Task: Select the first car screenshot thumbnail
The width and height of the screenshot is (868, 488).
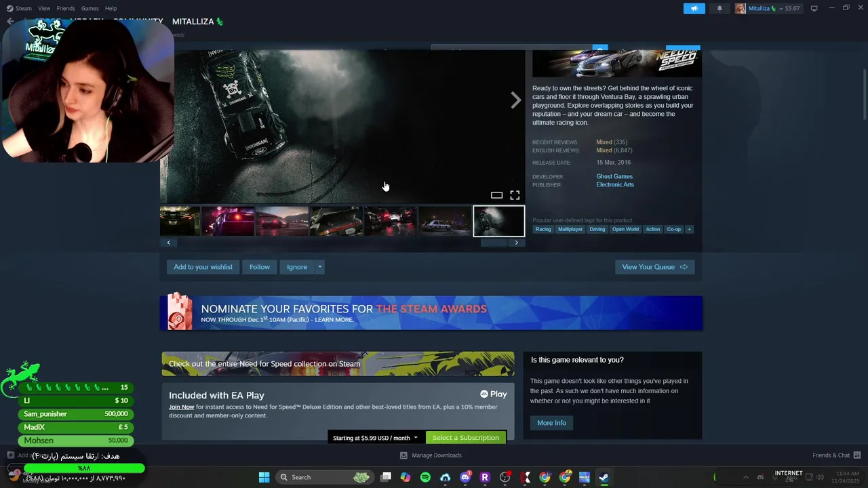Action: click(x=180, y=221)
